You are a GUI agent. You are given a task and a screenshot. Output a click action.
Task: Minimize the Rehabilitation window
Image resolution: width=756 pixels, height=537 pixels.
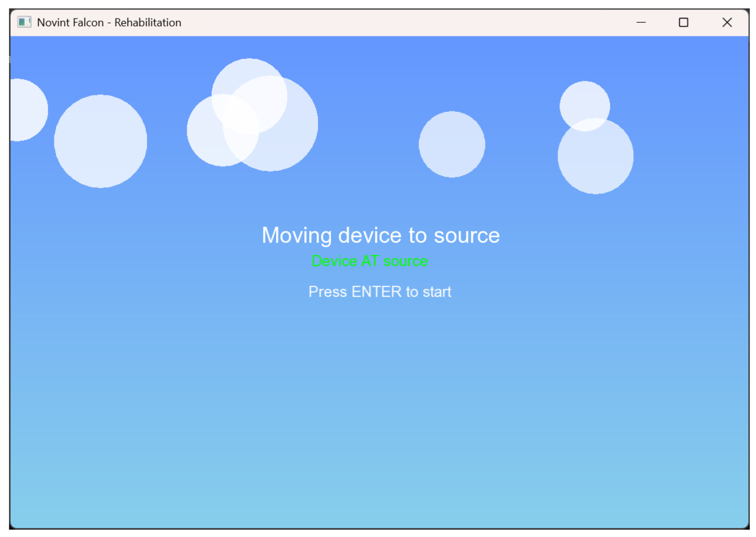coord(640,22)
